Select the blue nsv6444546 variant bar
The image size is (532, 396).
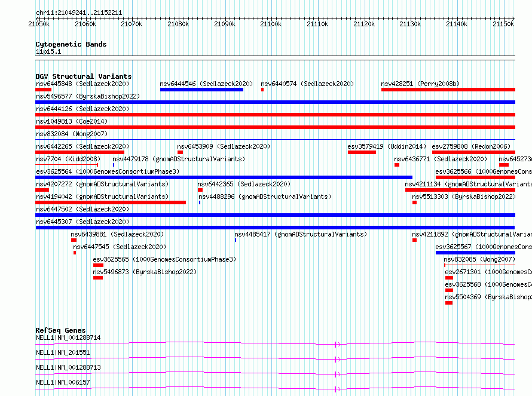click(201, 90)
